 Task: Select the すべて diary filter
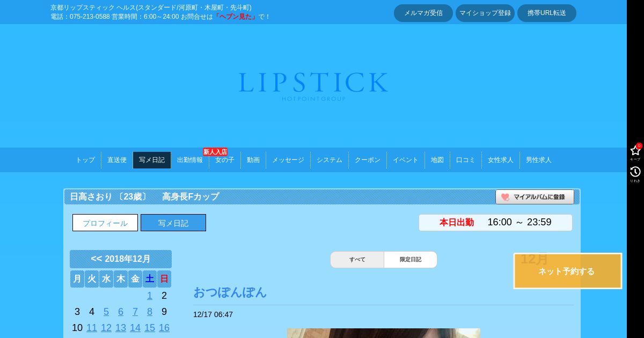[x=357, y=260]
